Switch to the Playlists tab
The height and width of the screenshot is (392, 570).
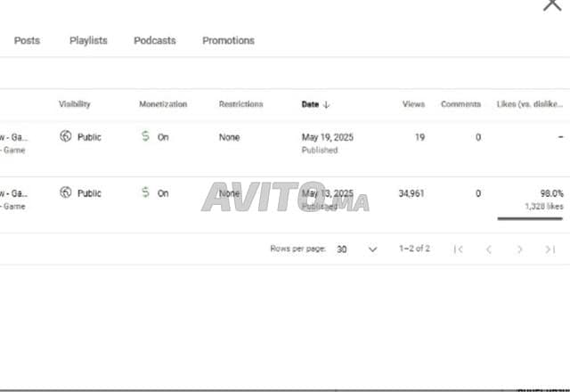click(x=88, y=40)
